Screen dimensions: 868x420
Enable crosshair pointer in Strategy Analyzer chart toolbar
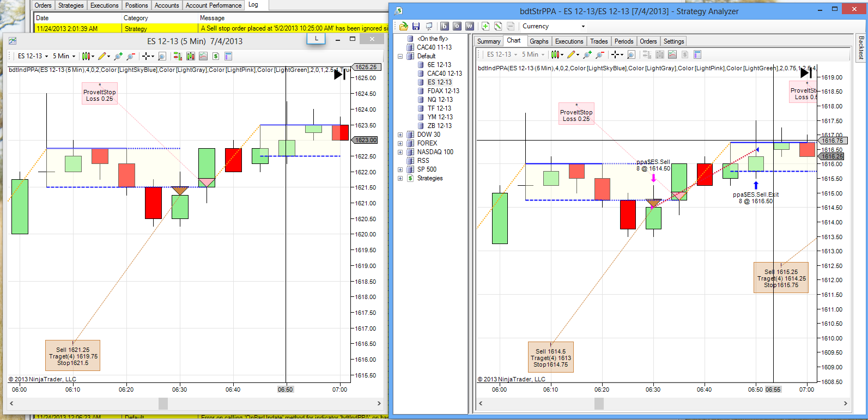616,54
